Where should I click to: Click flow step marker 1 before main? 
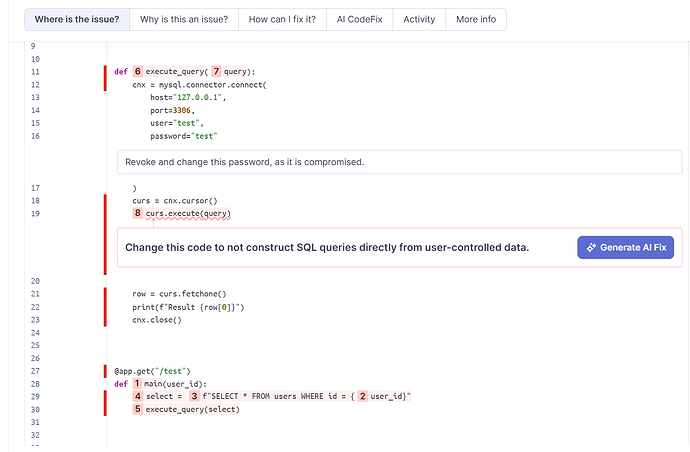[137, 384]
